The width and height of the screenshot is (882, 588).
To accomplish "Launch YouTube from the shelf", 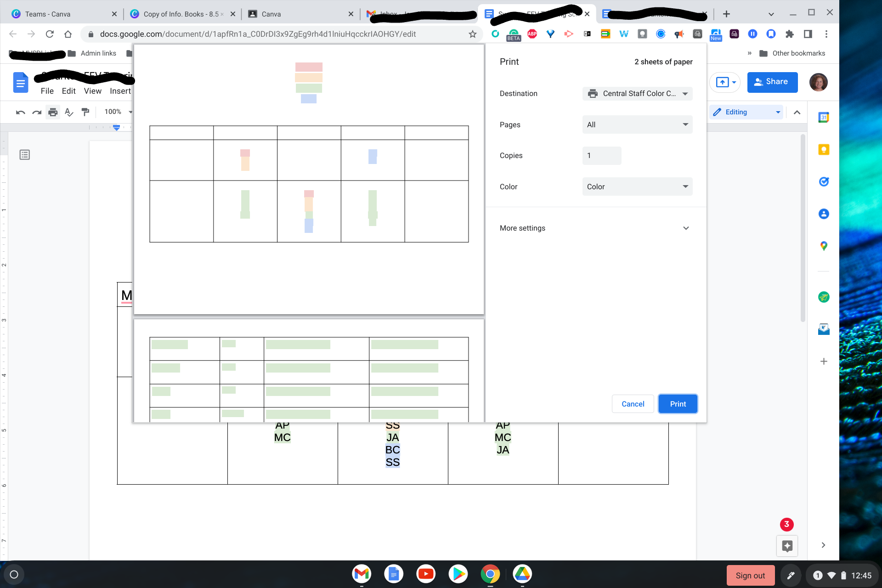I will point(426,574).
